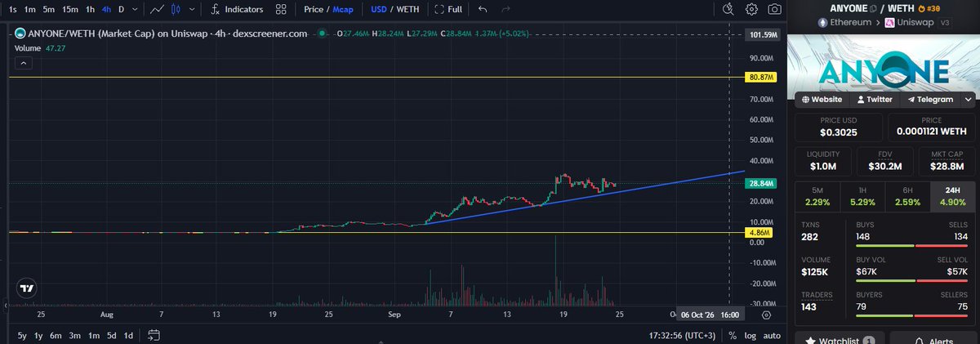Take a chart snapshot camera icon
Screen dimensions: 980x344
(773, 9)
